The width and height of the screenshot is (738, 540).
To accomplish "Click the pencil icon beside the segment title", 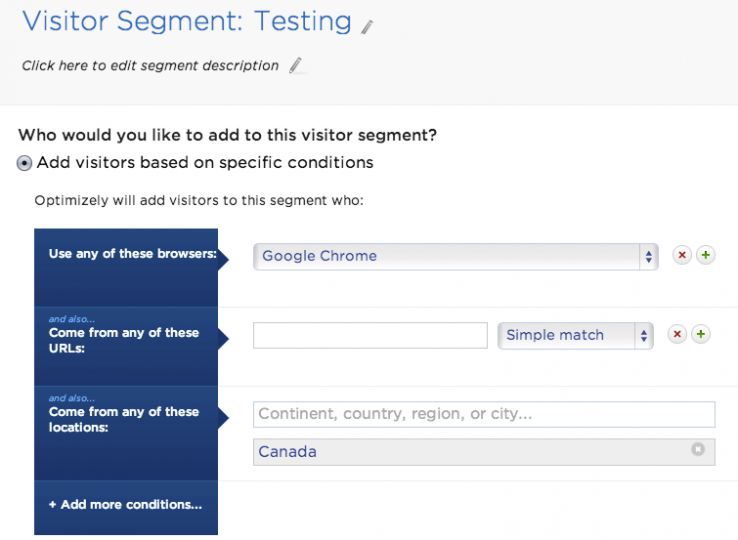I will pyautogui.click(x=367, y=27).
